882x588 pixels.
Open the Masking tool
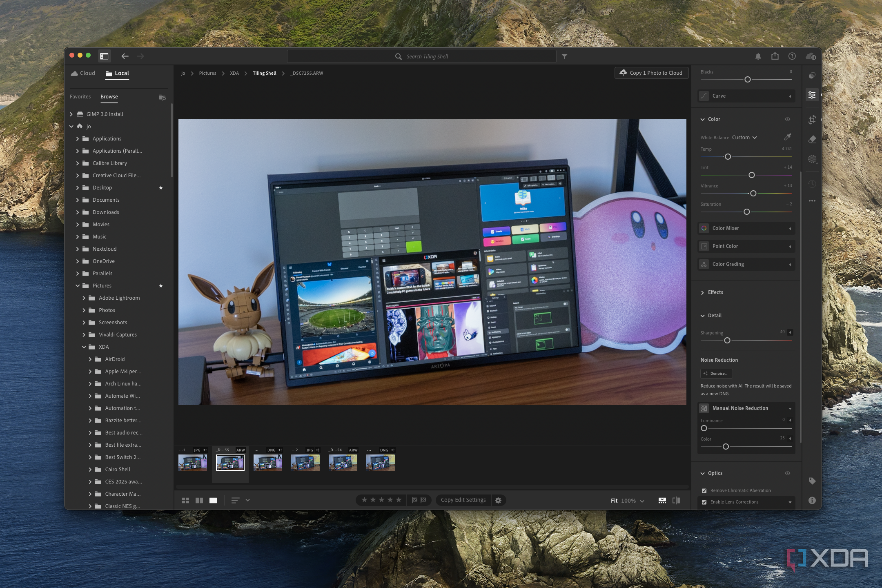812,159
